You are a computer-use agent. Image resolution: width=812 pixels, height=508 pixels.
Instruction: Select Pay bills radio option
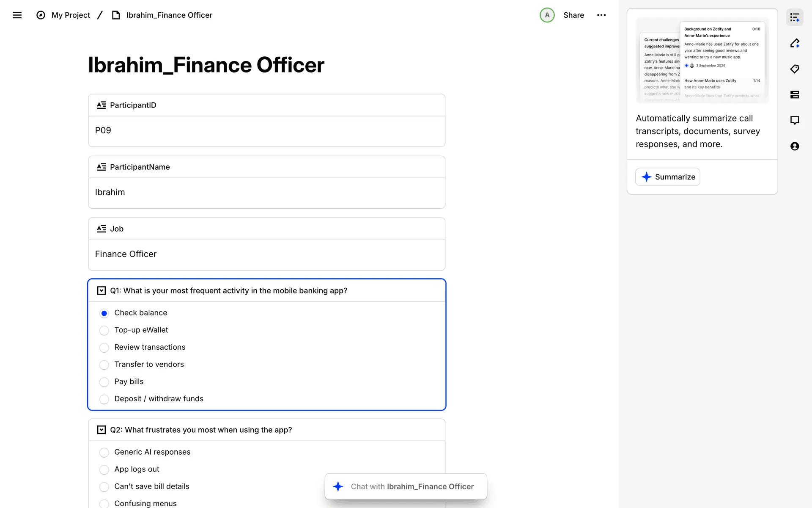pyautogui.click(x=104, y=382)
